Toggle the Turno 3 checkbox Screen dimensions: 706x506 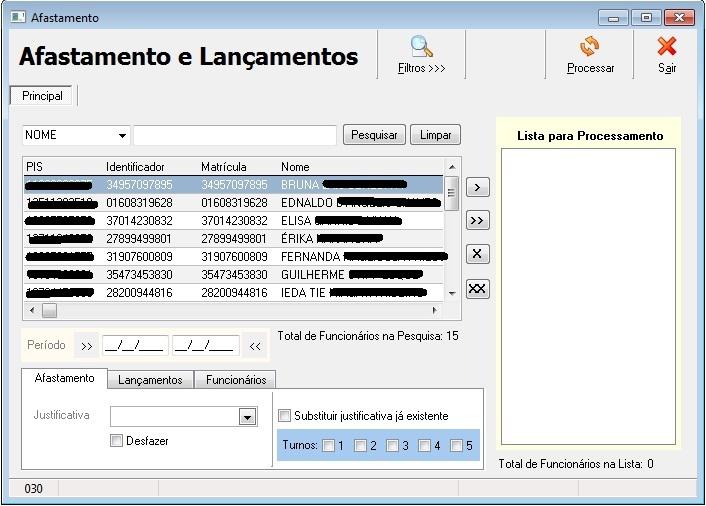click(392, 446)
